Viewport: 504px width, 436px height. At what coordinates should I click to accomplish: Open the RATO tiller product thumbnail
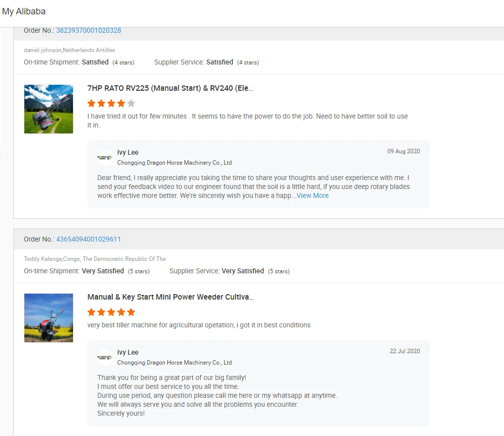pos(49,109)
